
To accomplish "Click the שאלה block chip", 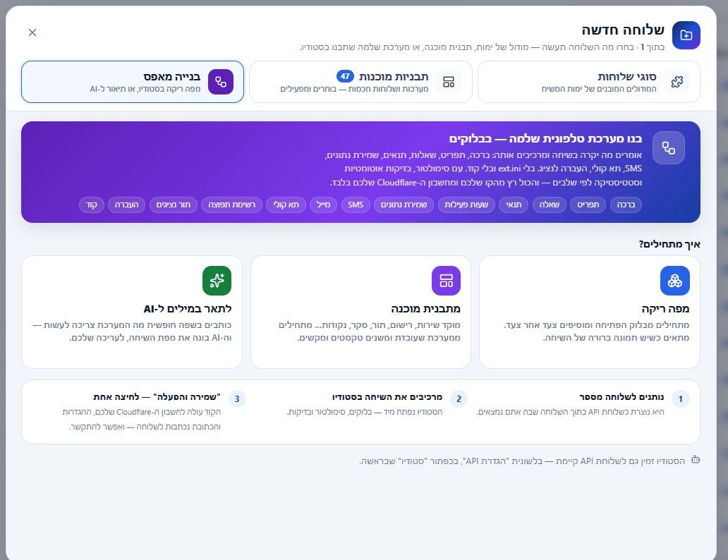I will 550,205.
